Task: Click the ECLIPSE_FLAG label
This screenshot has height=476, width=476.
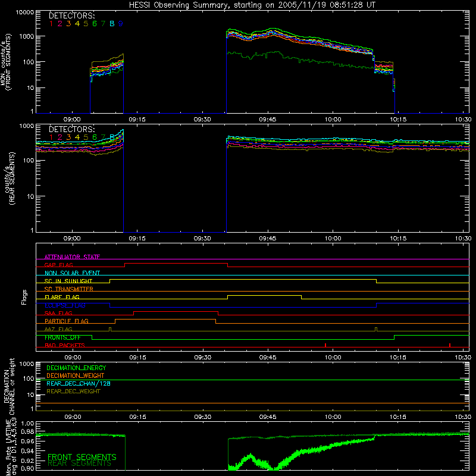Action: pyautogui.click(x=65, y=305)
